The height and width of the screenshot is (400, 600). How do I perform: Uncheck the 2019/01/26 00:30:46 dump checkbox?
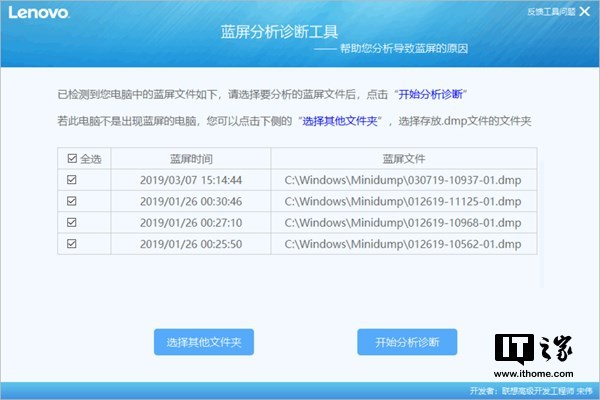[71, 201]
